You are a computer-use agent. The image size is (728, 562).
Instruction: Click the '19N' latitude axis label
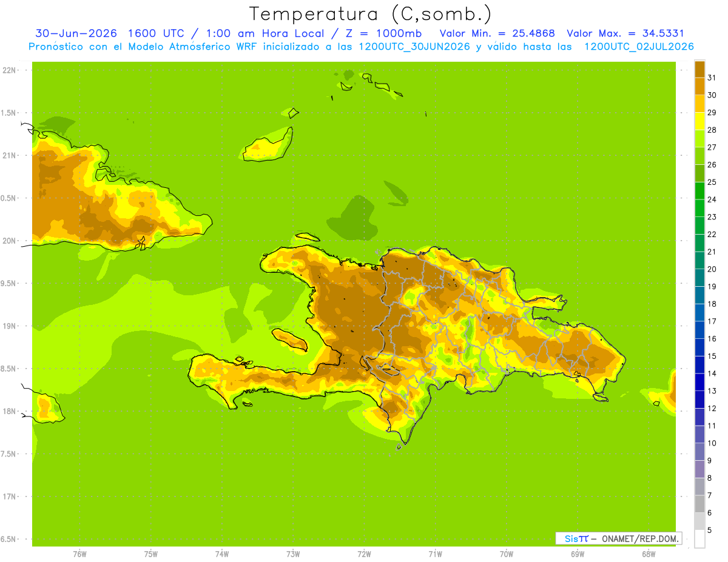8,326
